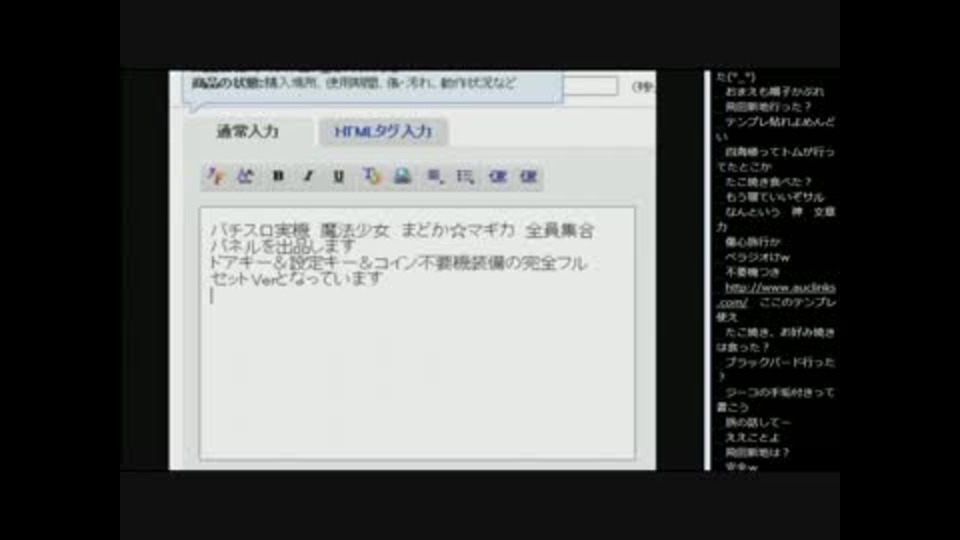Click the font size icon in editor toolbar
960x540 pixels.
click(216, 176)
